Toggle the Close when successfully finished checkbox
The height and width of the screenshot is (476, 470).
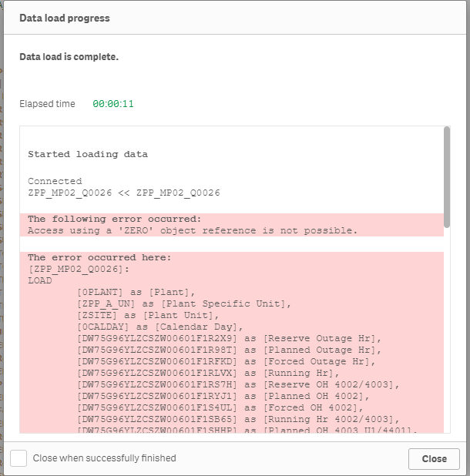point(20,458)
